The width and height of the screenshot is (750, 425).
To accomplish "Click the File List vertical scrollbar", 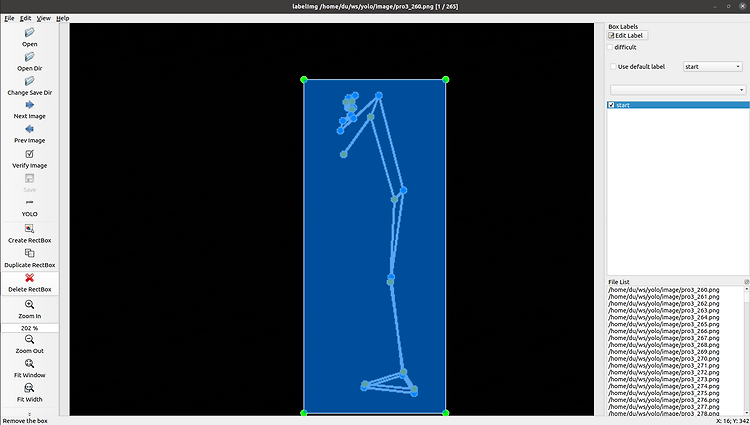I will [x=747, y=351].
